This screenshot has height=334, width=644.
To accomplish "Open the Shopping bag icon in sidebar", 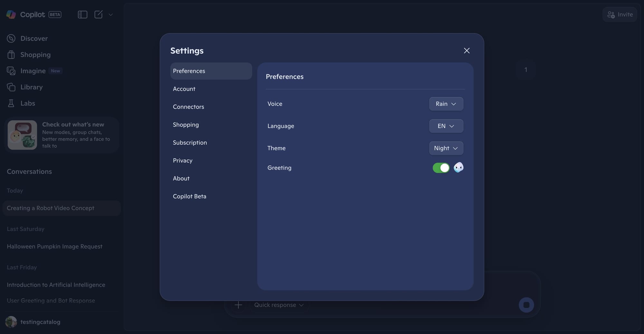I will pos(11,55).
